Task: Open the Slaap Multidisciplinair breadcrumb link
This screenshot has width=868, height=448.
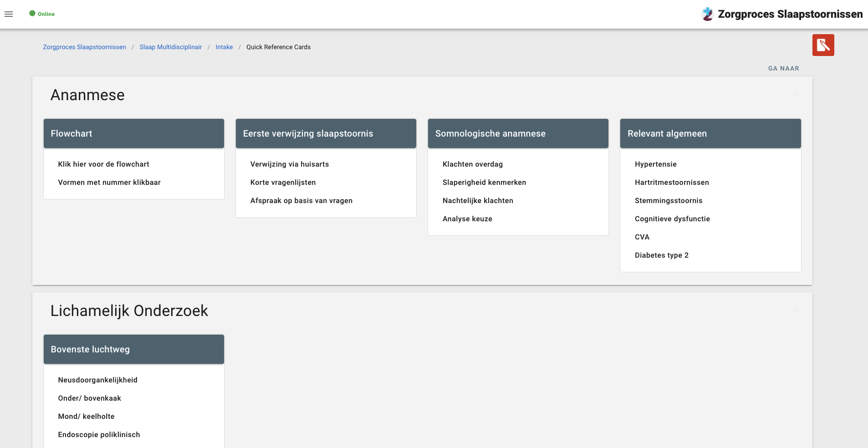Action: pyautogui.click(x=171, y=47)
